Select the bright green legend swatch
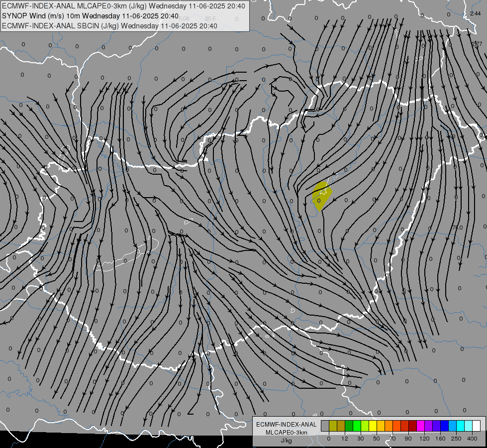The width and height of the screenshot is (487, 448). coord(357,426)
